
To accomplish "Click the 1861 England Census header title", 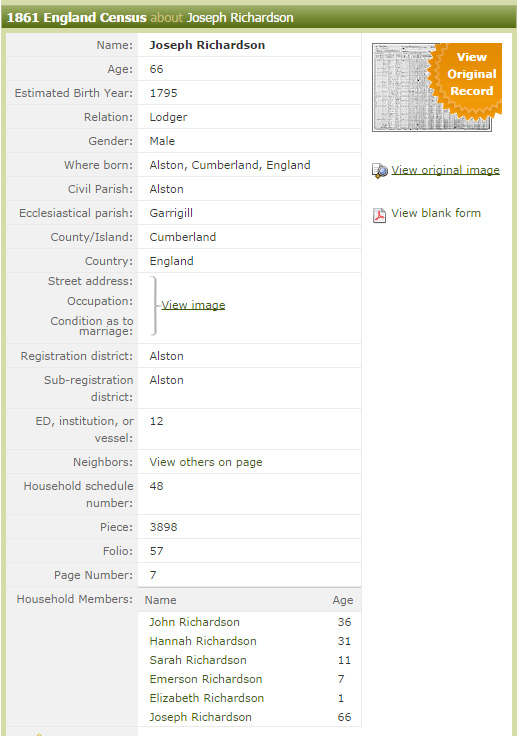I will tap(76, 18).
